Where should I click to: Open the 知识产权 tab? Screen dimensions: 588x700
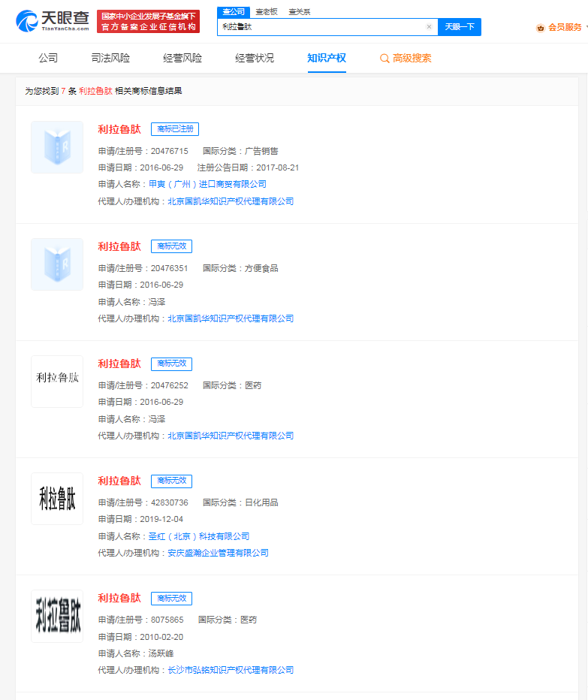tap(327, 58)
